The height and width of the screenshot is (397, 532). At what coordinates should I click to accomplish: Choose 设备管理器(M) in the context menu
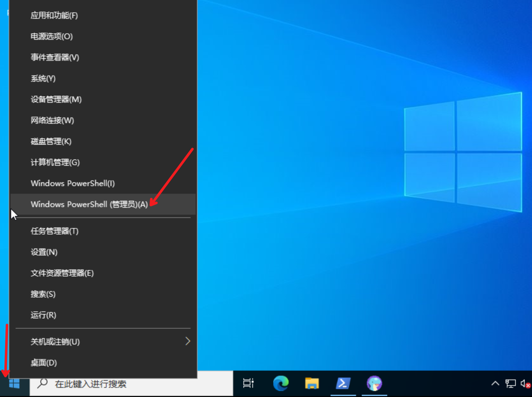pyautogui.click(x=56, y=99)
